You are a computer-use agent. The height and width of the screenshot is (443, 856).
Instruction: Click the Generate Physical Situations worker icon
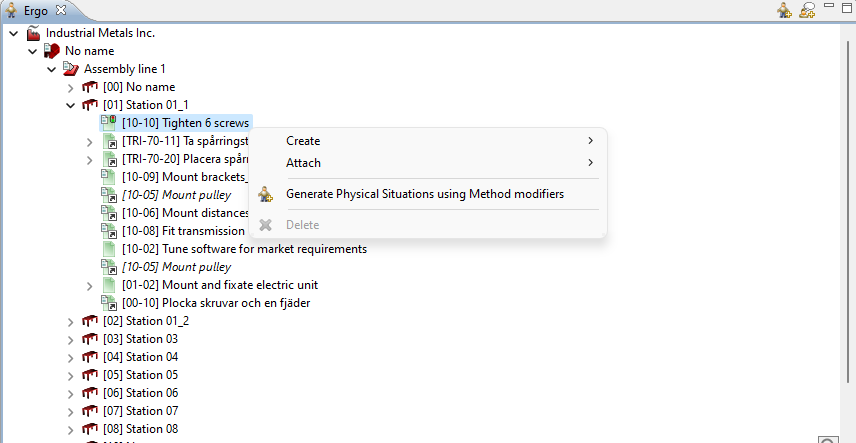[265, 194]
